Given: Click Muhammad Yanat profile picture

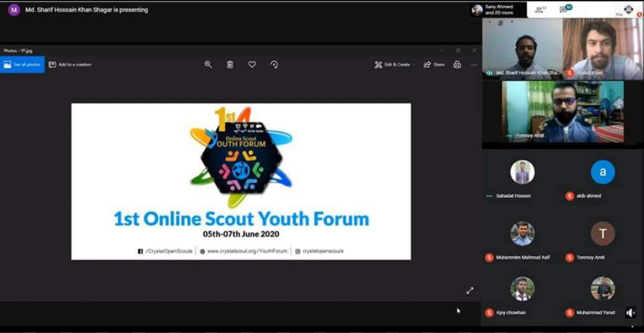Looking at the screenshot, I should 602,289.
